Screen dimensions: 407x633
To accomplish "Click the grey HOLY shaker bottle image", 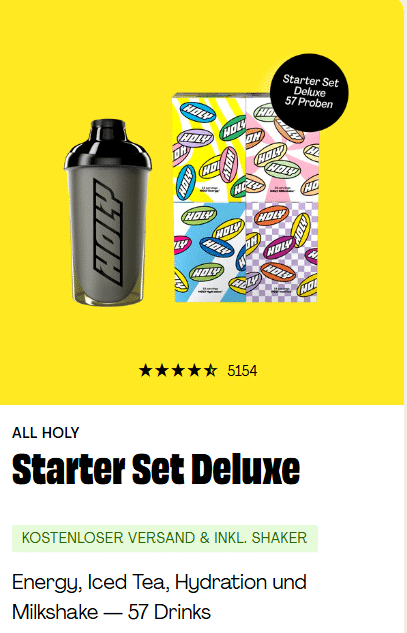I will (x=108, y=212).
